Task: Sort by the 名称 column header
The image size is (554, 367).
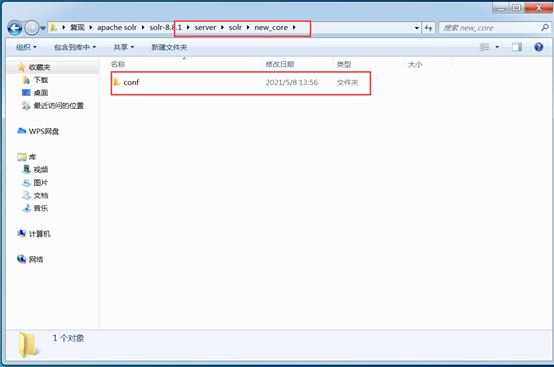Action: click(x=118, y=64)
